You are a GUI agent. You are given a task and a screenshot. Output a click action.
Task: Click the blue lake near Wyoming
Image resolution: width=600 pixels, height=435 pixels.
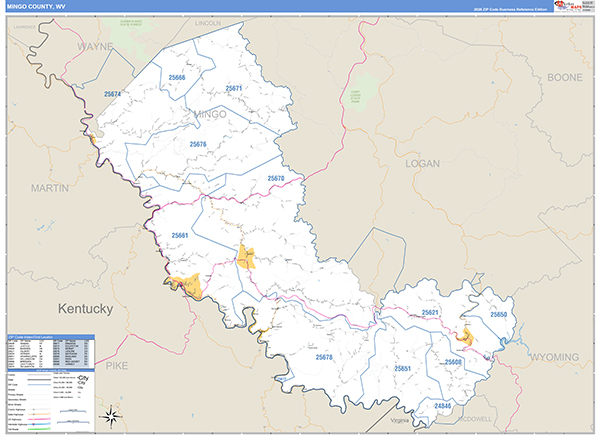502,341
